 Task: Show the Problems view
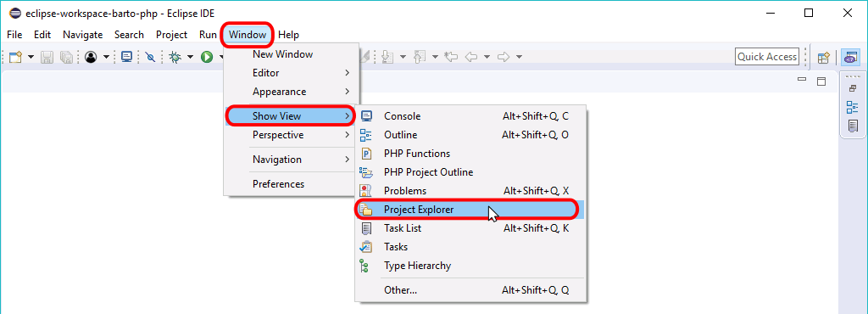point(470,190)
